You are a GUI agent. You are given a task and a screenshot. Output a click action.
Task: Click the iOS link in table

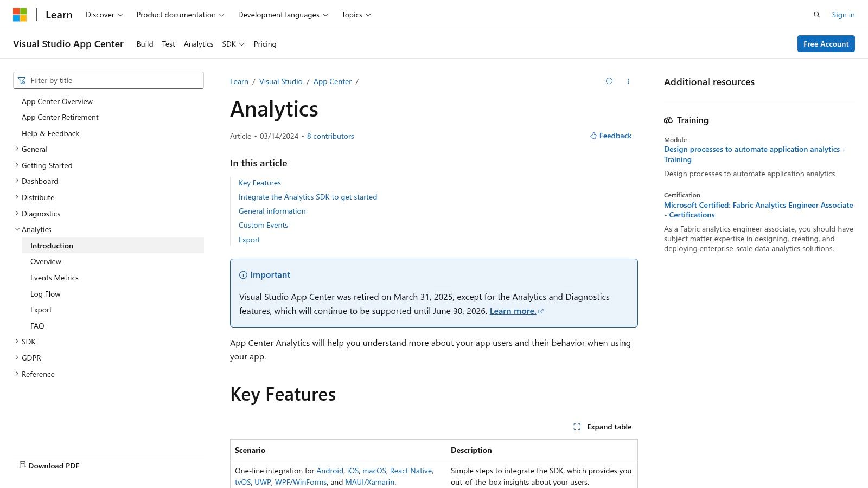click(x=353, y=471)
